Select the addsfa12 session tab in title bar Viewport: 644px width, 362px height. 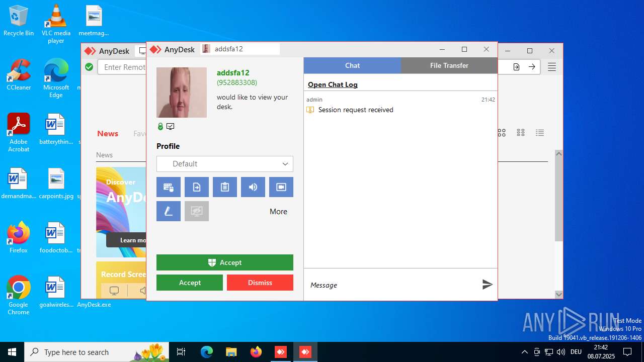pos(240,49)
